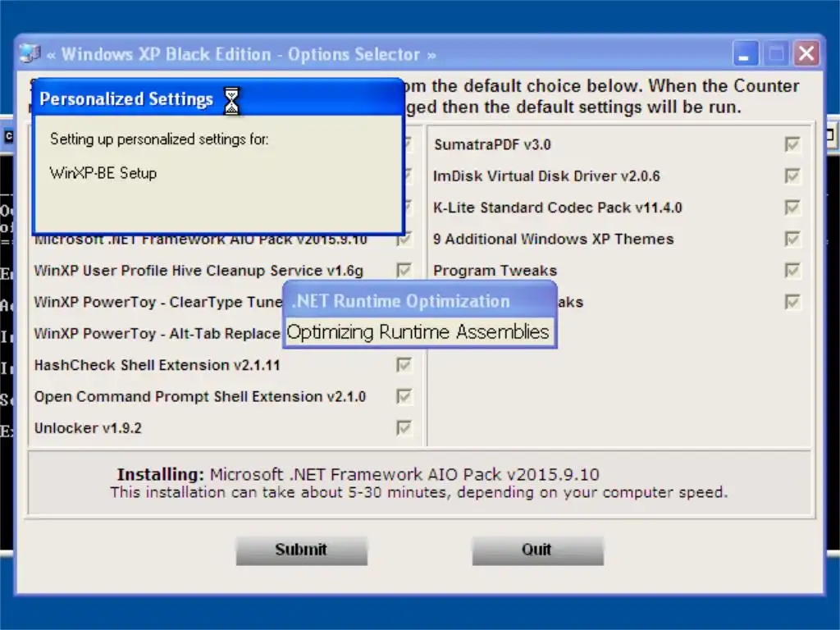Toggle Open Command Prompt Shell Extension checkbox
840x630 pixels.
point(404,397)
